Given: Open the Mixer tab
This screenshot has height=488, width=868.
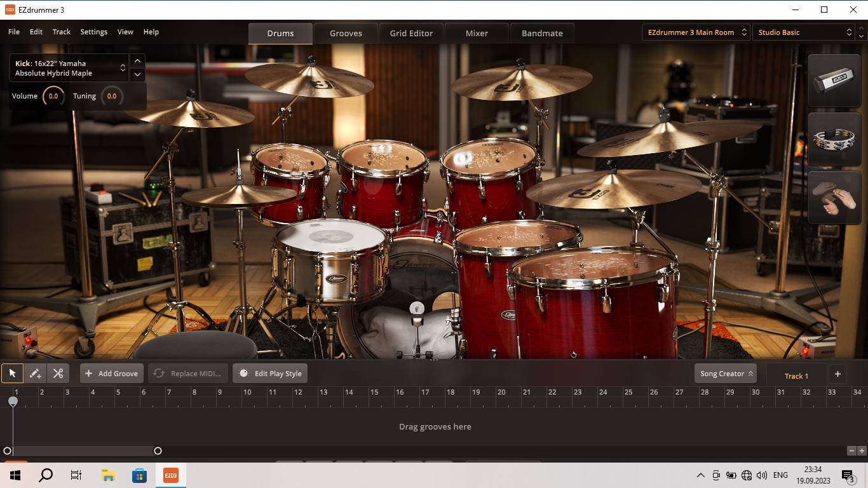Looking at the screenshot, I should (x=477, y=34).
